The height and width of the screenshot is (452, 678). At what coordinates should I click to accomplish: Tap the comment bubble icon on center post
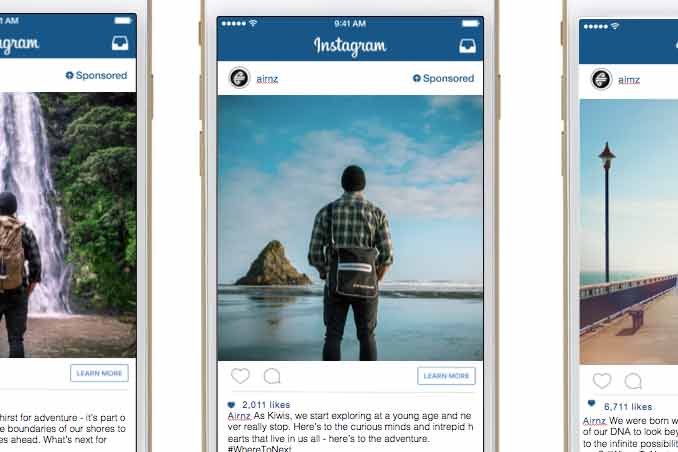(272, 376)
